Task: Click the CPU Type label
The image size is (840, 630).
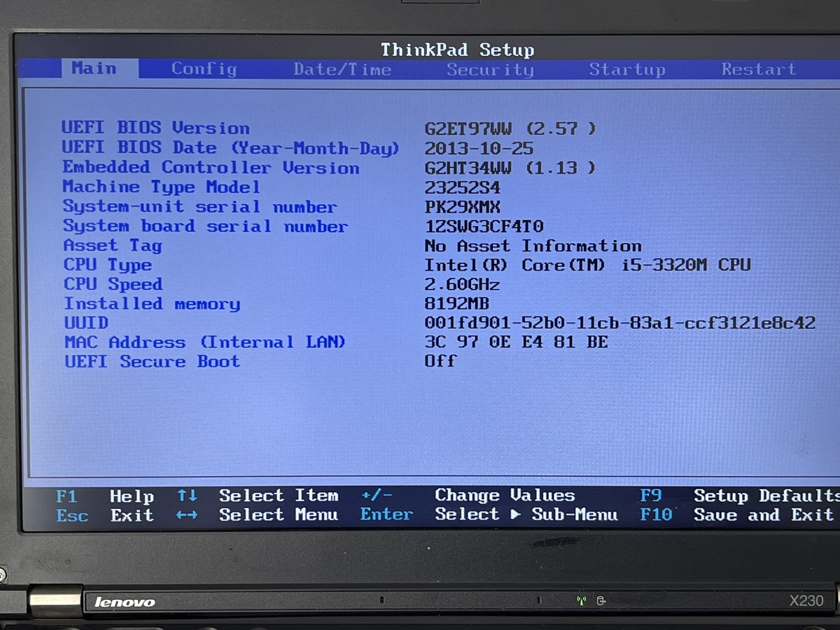Action: 107,265
